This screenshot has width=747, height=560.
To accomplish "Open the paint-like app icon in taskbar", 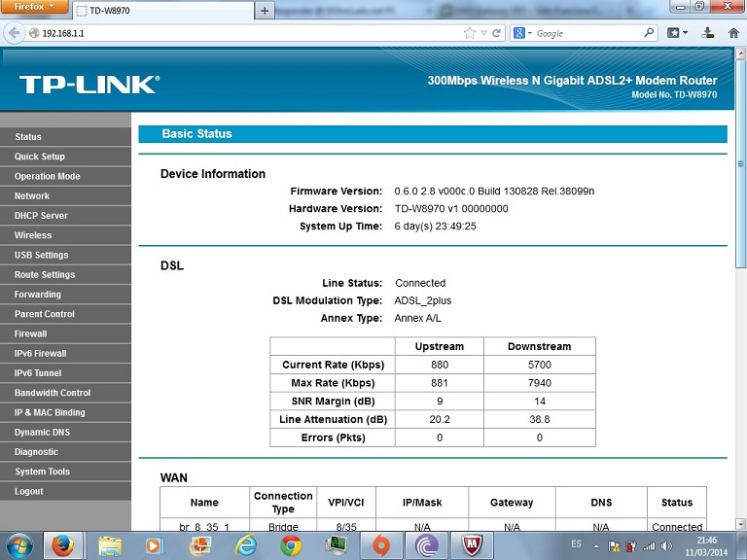I will pyautogui.click(x=200, y=545).
